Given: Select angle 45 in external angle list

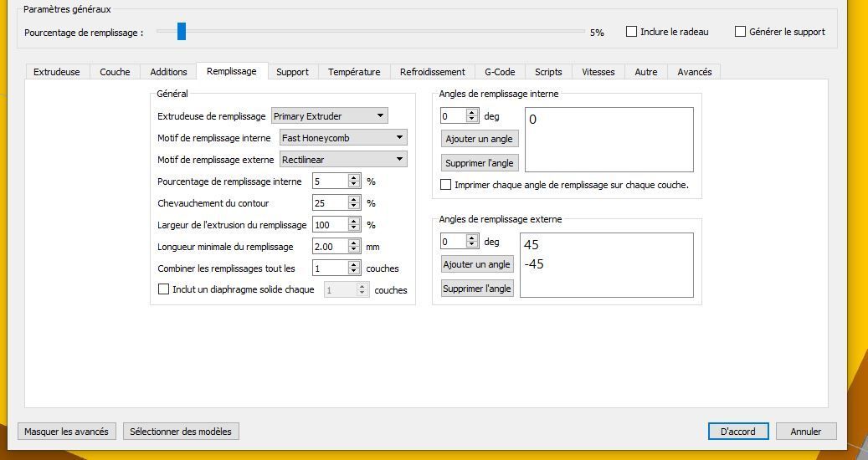Looking at the screenshot, I should [532, 245].
